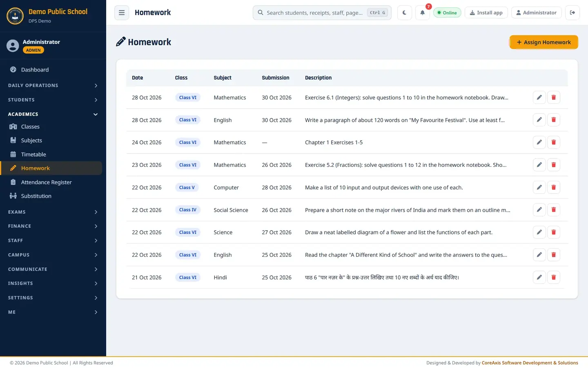Viewport: 588px width, 368px height.
Task: Edit the Science flower diagram homework
Action: [x=539, y=232]
